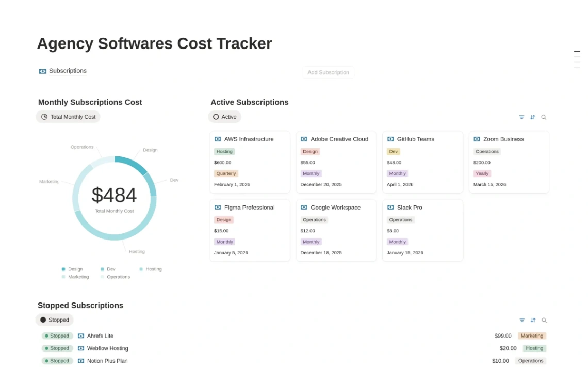Open the Zoom Business card
This screenshot has width=588, height=367.
(509, 162)
